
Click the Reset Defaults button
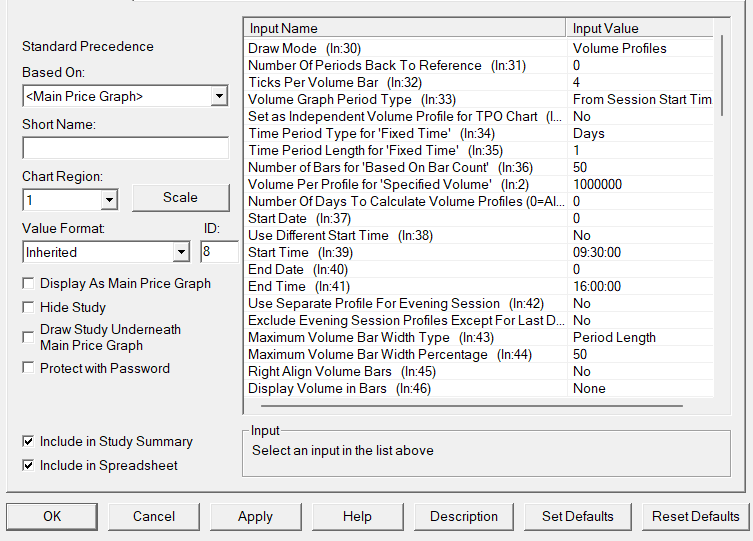point(695,516)
